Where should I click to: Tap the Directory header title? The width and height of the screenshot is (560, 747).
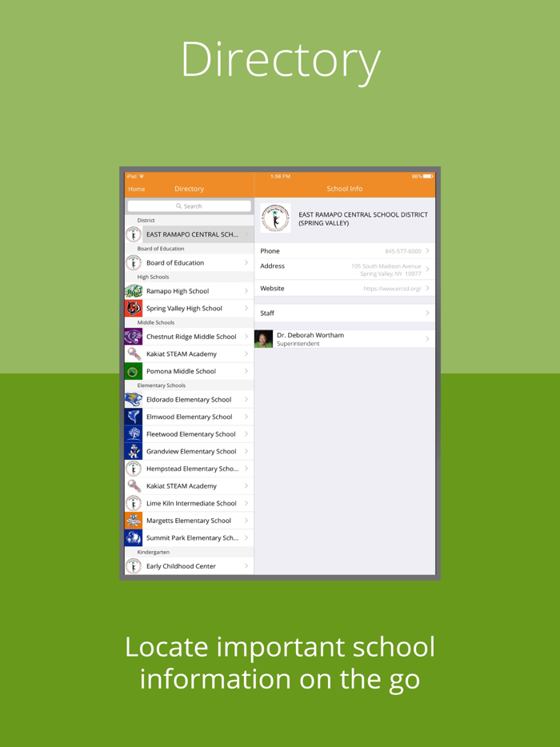point(190,189)
